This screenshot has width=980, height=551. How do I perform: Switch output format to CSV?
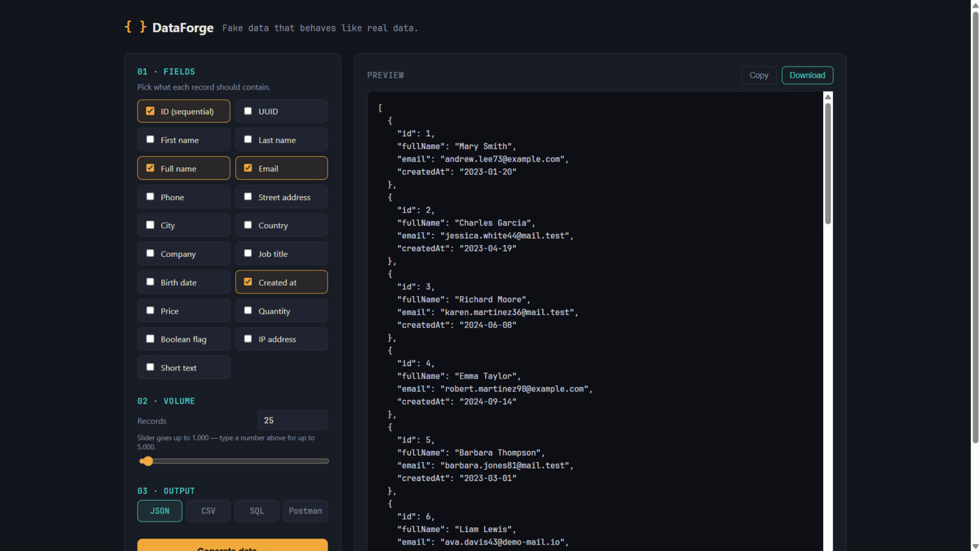tap(208, 511)
